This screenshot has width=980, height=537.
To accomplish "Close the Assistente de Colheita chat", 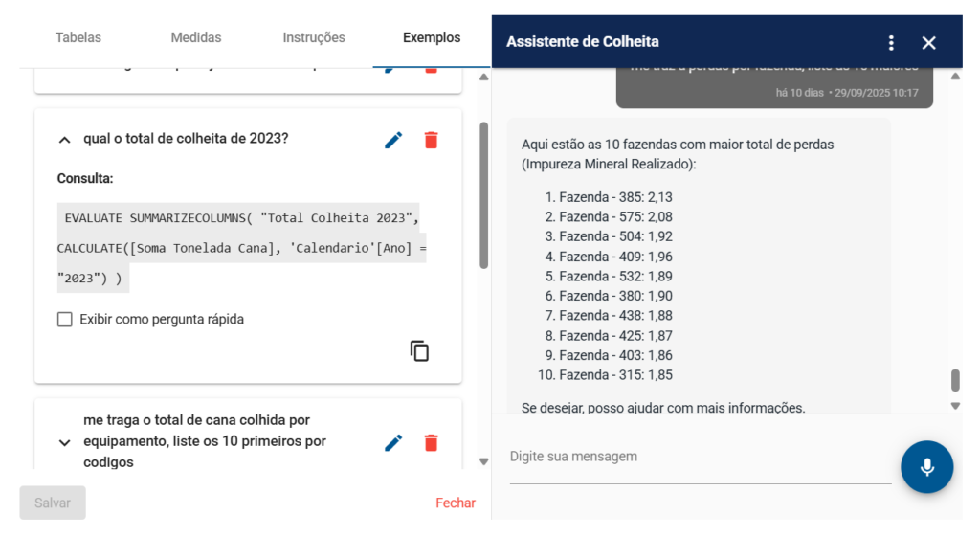I will (928, 42).
